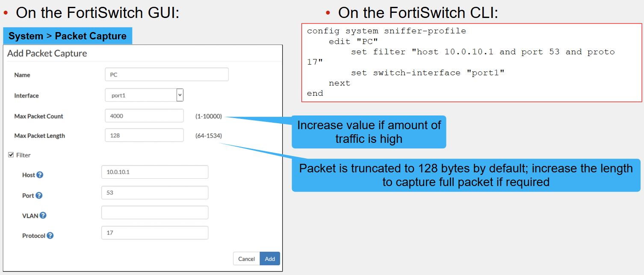Click the VLAN help question mark icon
Viewport: 644px width, 275px height.
(x=43, y=216)
